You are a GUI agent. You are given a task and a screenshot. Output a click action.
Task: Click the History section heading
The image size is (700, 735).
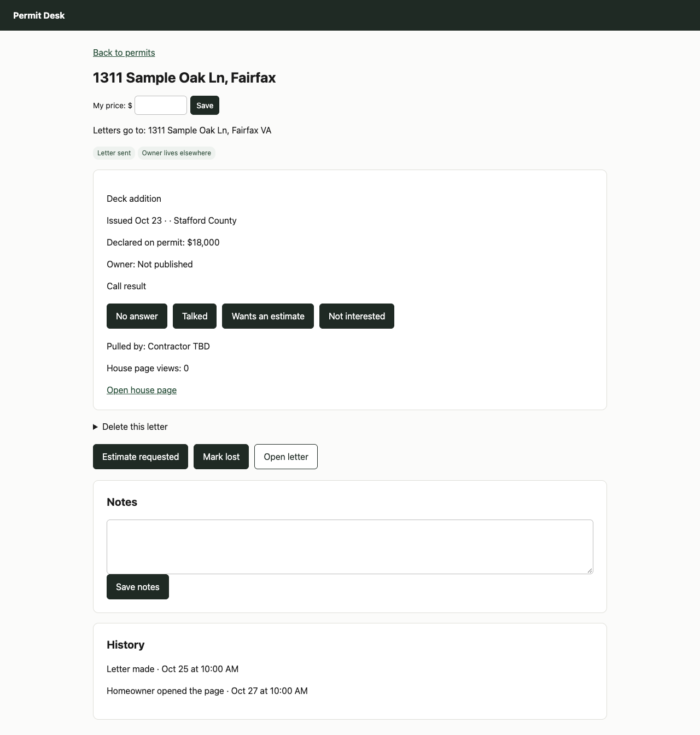pos(126,645)
